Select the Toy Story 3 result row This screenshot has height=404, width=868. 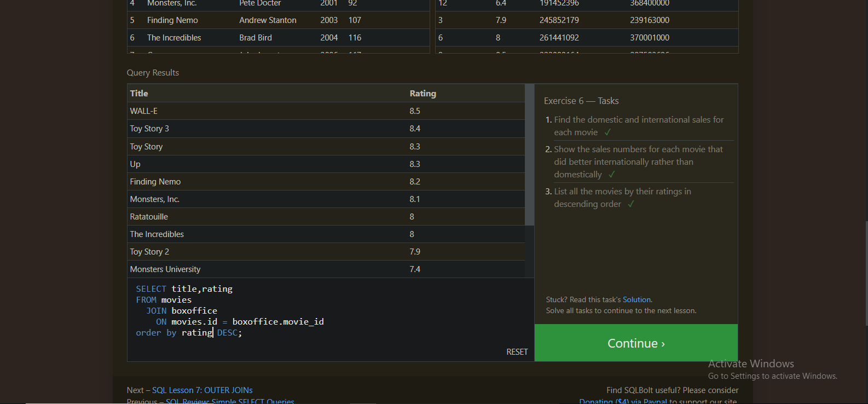point(326,129)
